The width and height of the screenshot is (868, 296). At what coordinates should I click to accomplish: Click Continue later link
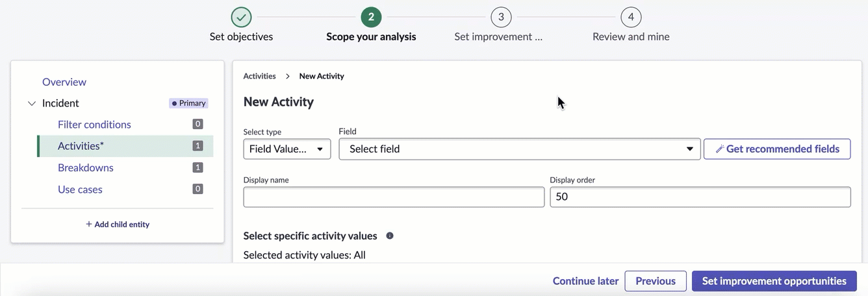585,281
